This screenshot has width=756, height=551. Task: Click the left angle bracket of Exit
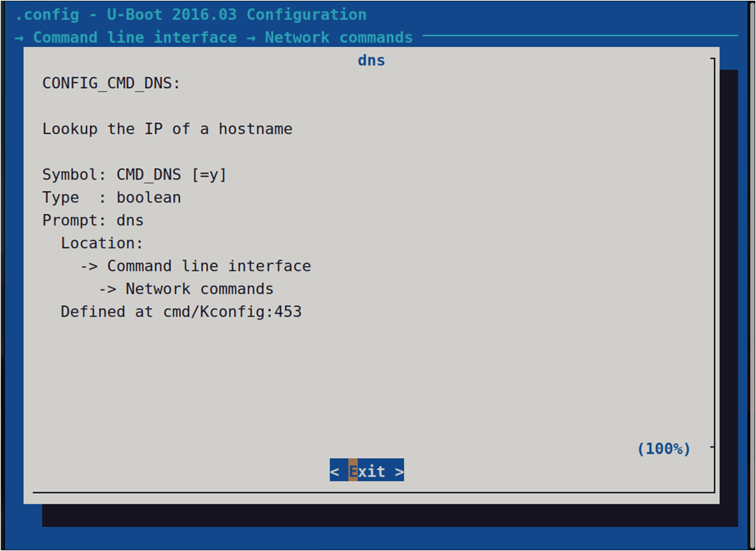(334, 471)
